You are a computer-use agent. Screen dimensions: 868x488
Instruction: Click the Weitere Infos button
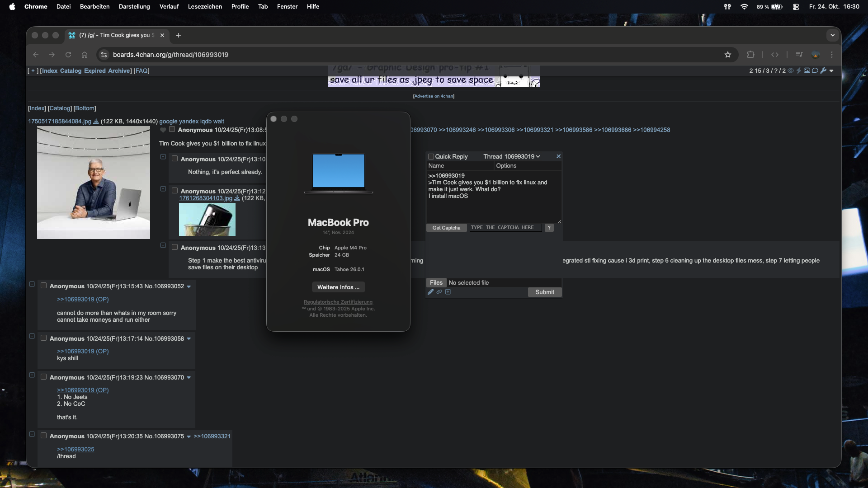[338, 287]
